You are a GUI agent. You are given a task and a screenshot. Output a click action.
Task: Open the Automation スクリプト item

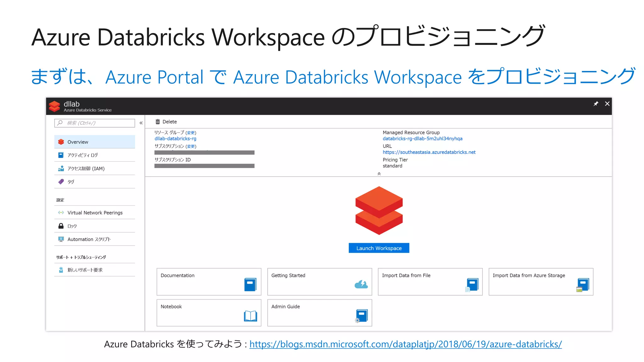[89, 239]
